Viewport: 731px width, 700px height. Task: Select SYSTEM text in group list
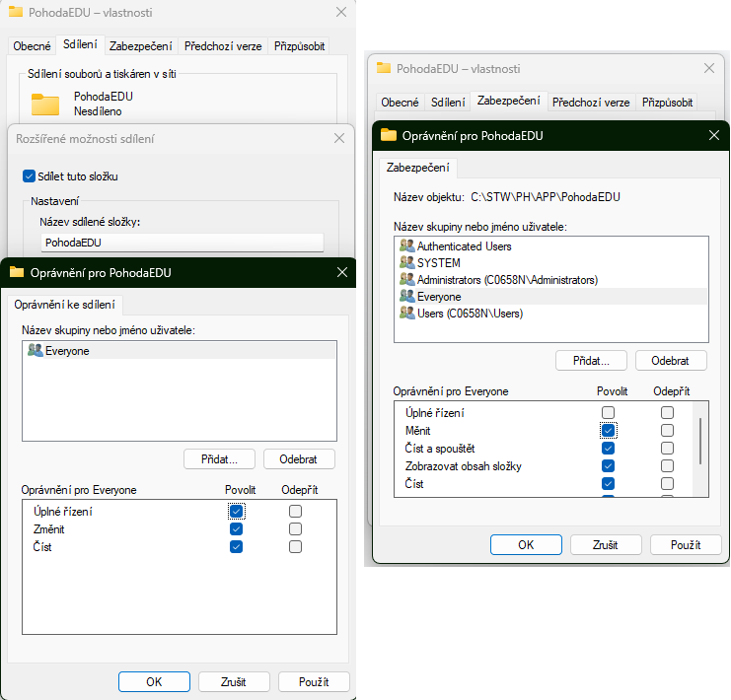click(439, 263)
